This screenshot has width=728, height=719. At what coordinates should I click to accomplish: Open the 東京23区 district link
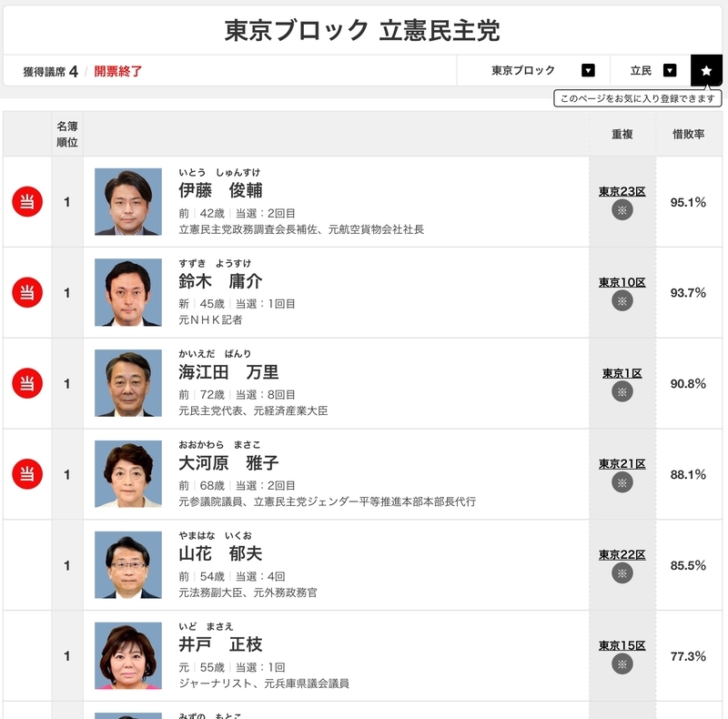click(x=622, y=191)
